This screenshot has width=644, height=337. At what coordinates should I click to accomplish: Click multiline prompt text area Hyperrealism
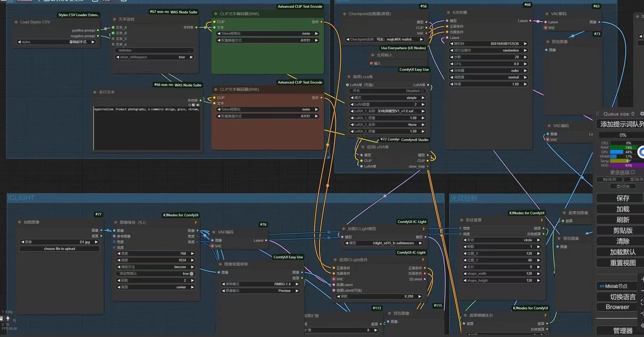pyautogui.click(x=147, y=128)
